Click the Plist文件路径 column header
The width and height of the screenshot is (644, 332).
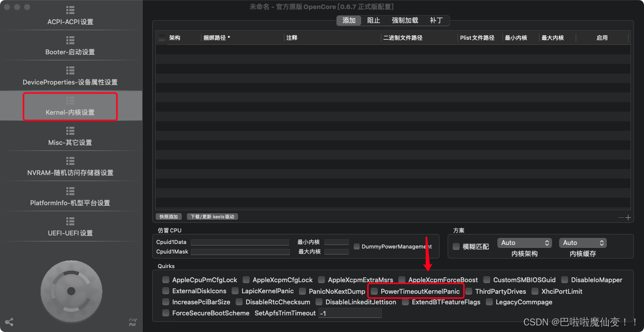(x=480, y=38)
